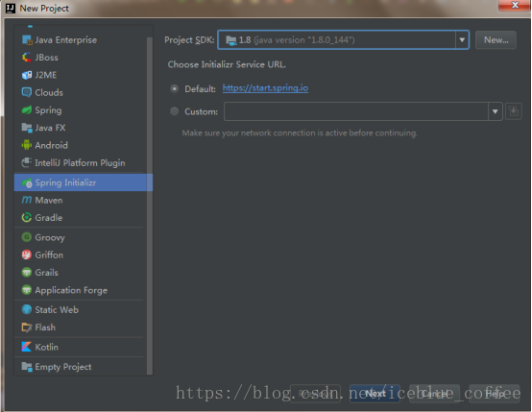Select the Empty Project icon
The width and height of the screenshot is (532, 412).
27,367
